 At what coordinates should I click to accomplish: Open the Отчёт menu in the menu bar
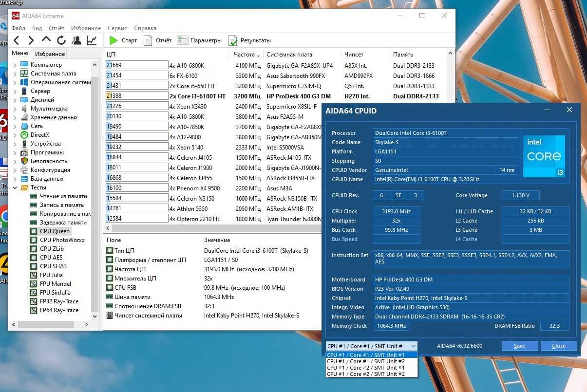click(x=57, y=28)
